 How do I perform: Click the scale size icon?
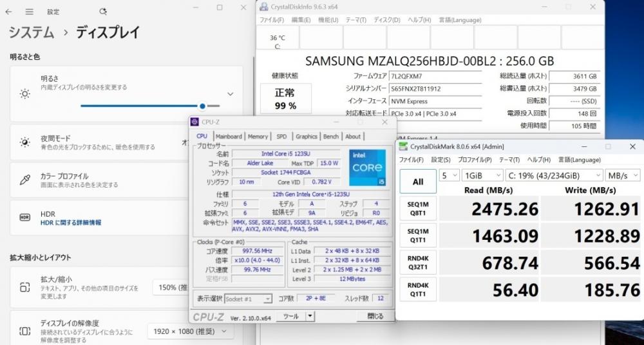click(x=24, y=287)
